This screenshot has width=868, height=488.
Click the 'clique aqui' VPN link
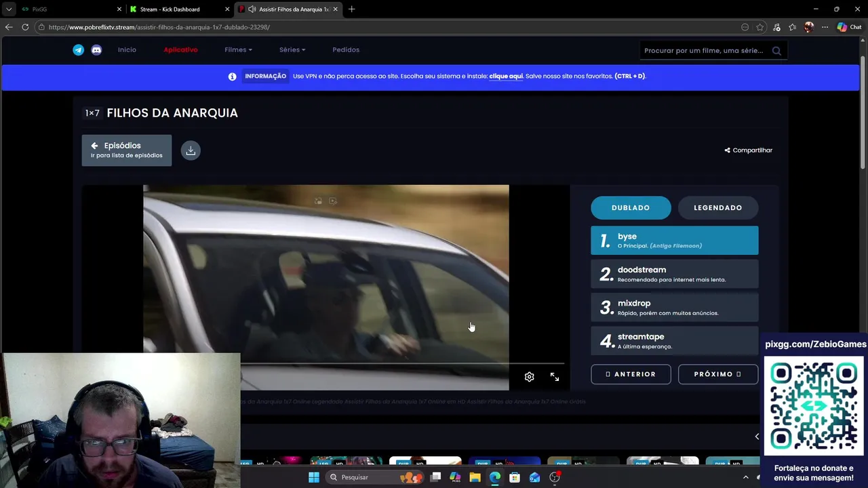[x=506, y=76]
